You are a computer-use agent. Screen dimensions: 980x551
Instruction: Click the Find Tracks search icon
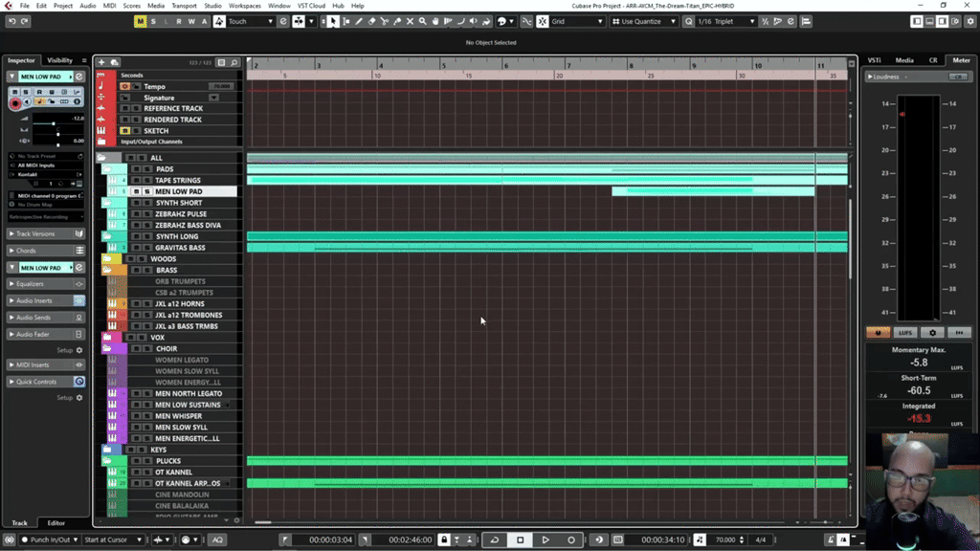[x=234, y=62]
